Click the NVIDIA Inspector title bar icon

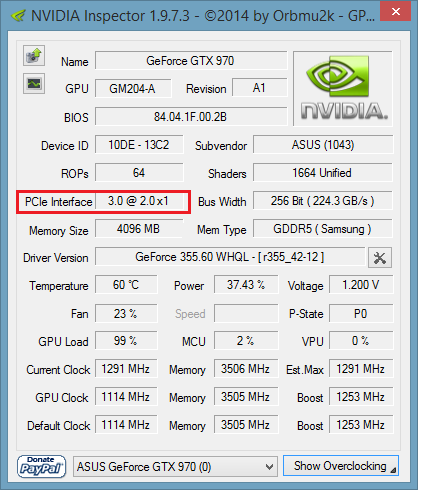pos(18,16)
